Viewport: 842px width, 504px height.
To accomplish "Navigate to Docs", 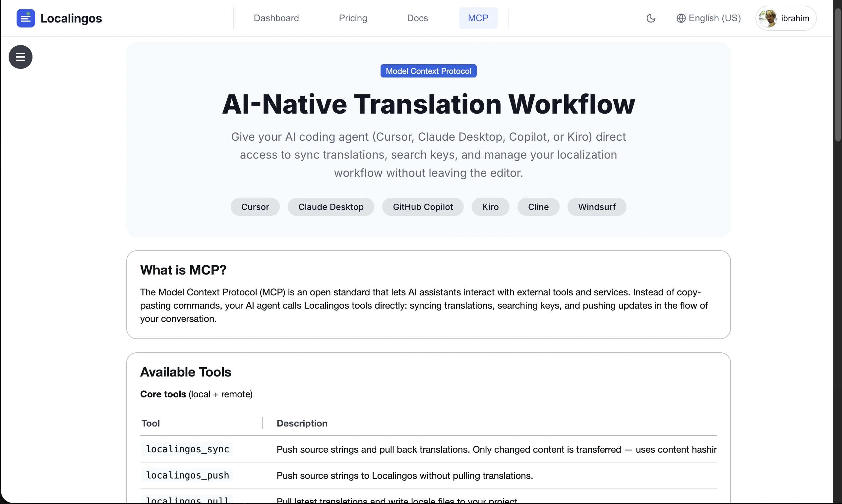I will [417, 18].
